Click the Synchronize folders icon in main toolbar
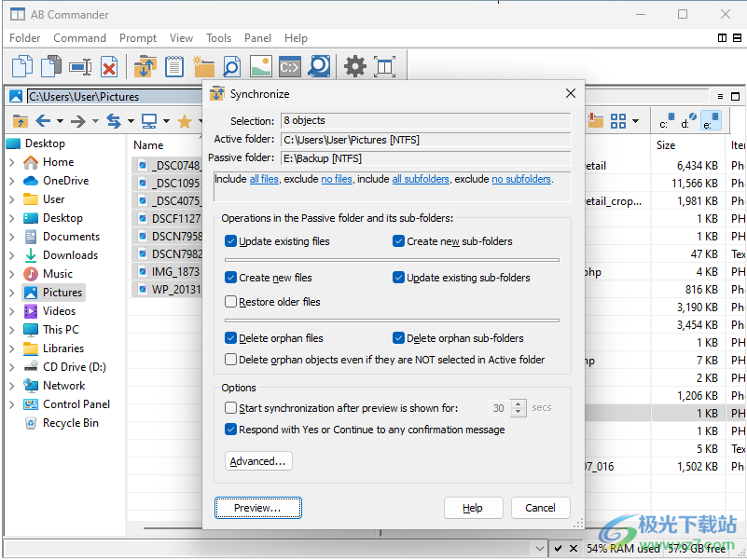This screenshot has width=747, height=560. tap(145, 66)
